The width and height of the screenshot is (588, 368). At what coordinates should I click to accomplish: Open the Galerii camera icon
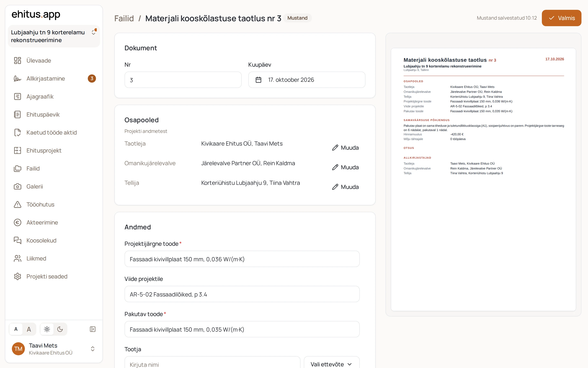(x=18, y=186)
